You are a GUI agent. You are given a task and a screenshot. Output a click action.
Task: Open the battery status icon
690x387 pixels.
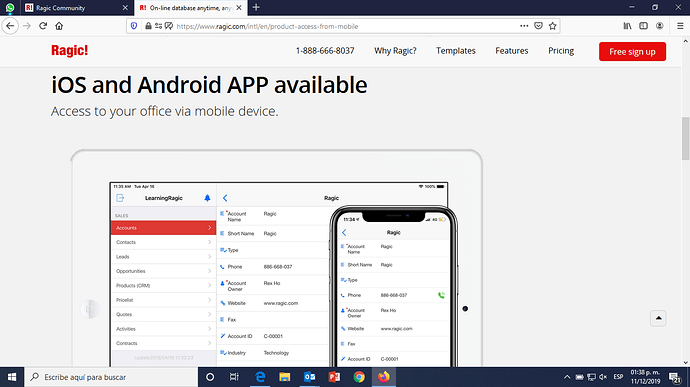(580, 377)
